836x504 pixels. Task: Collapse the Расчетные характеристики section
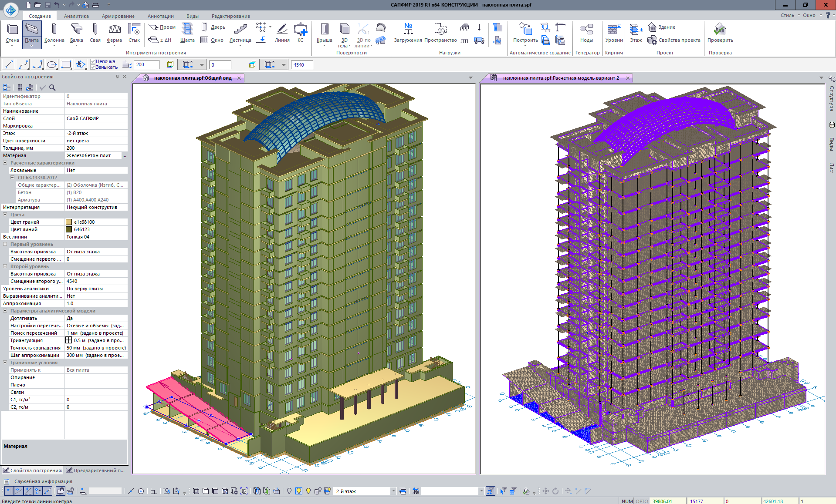coord(5,163)
